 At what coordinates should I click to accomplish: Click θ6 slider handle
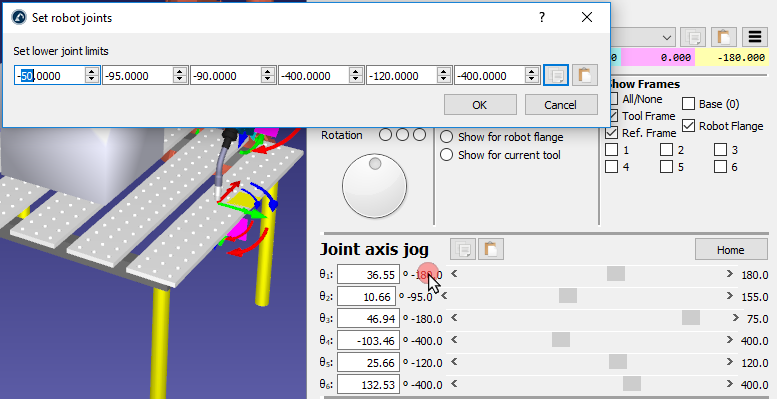point(632,384)
